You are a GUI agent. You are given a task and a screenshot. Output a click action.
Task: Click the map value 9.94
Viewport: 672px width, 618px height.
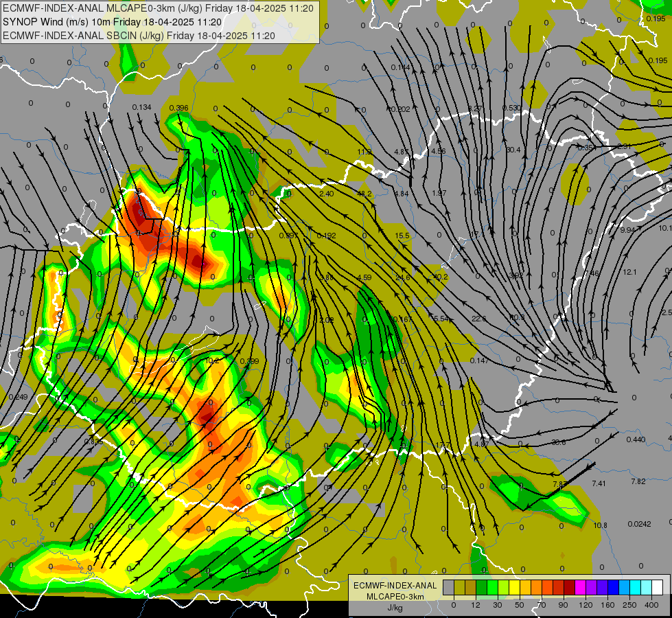pos(627,230)
